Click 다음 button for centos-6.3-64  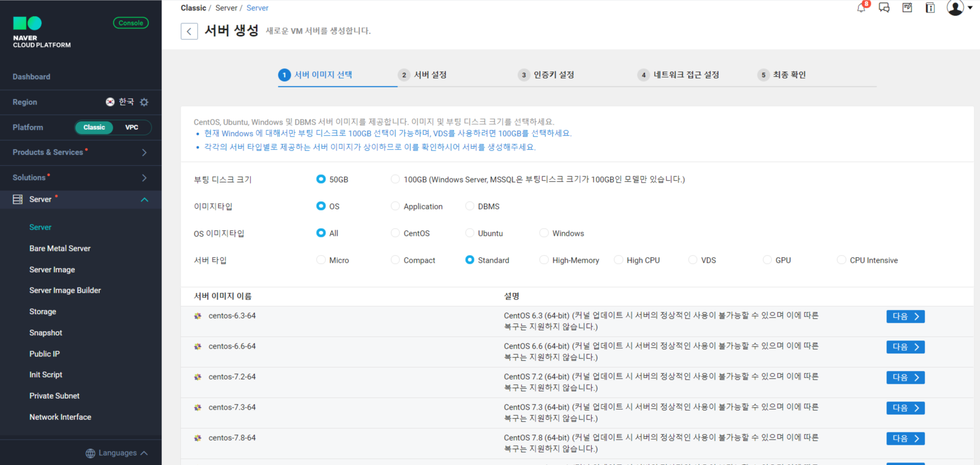pos(905,317)
